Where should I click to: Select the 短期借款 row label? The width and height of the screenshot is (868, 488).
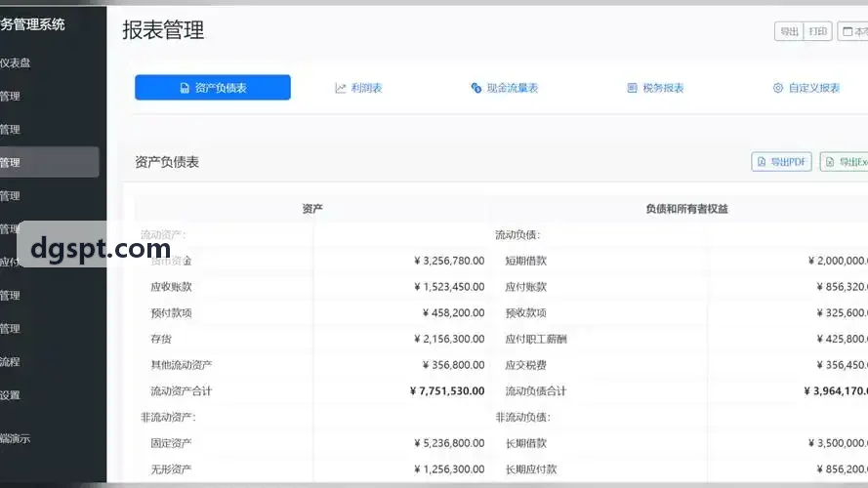click(526, 261)
